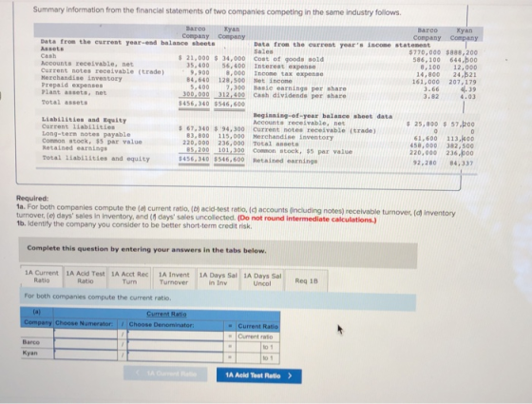Click the 'Required:' heading

coord(32,199)
